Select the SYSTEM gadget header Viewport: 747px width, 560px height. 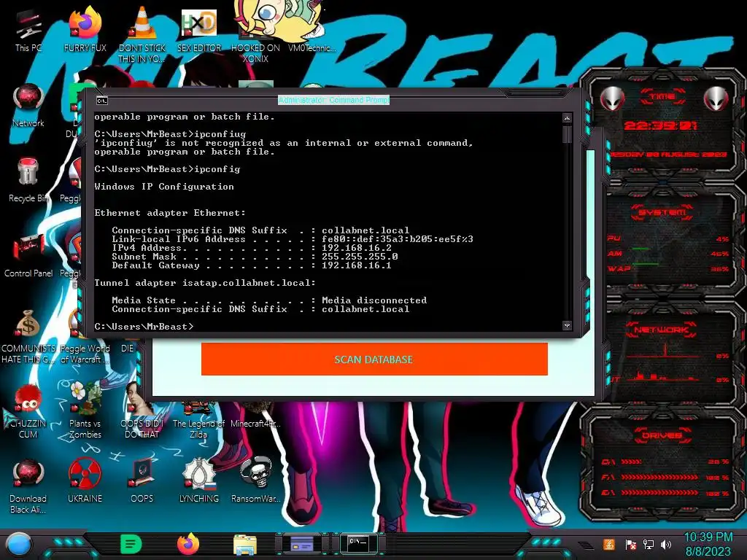pos(662,212)
